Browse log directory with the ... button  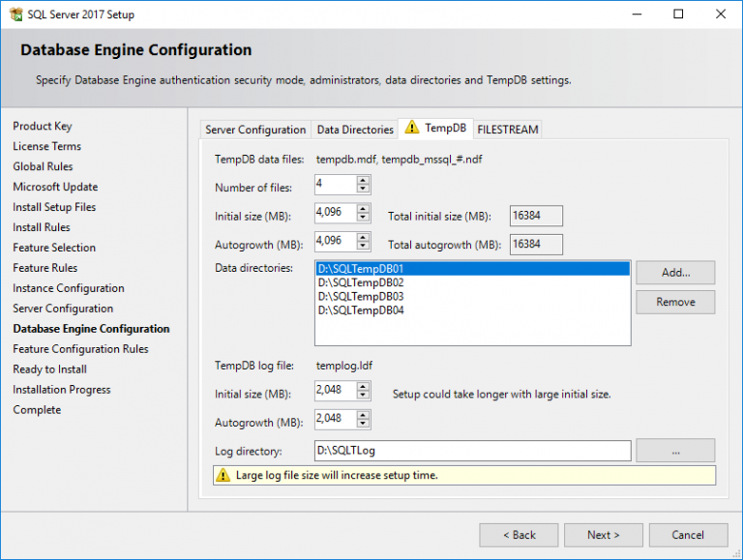675,451
